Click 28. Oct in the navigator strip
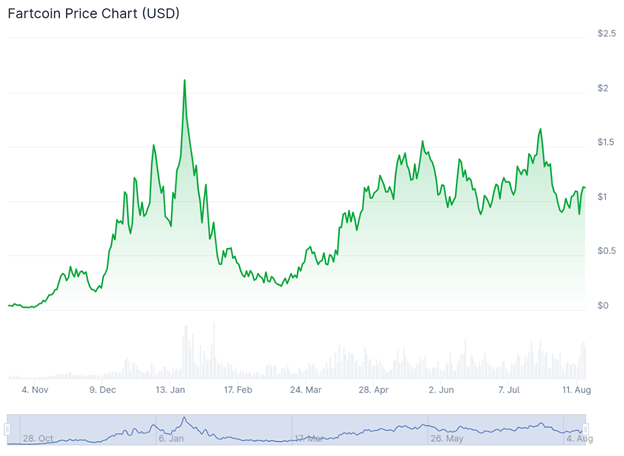 (39, 438)
